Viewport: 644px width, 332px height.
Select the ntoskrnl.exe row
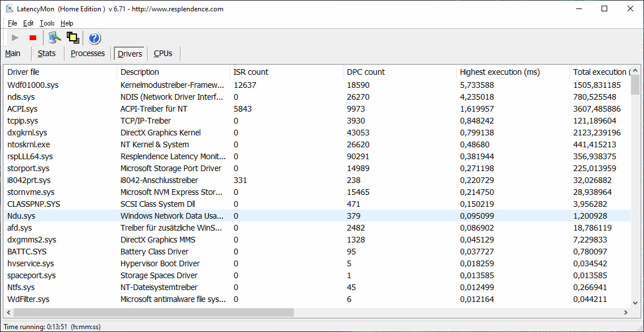pos(317,145)
